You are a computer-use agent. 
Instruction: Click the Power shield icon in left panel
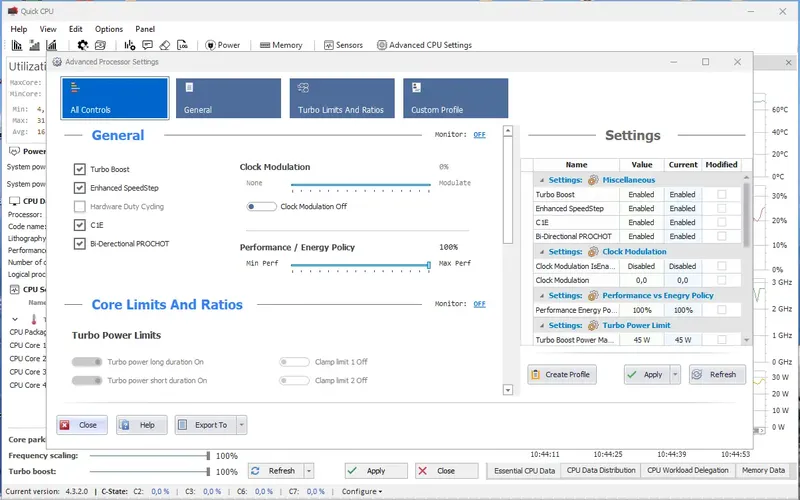coord(14,151)
